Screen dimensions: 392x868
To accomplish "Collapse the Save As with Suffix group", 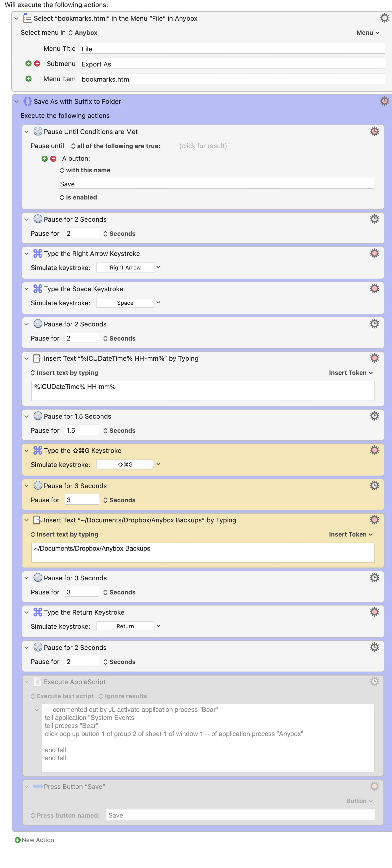I will coord(16,102).
